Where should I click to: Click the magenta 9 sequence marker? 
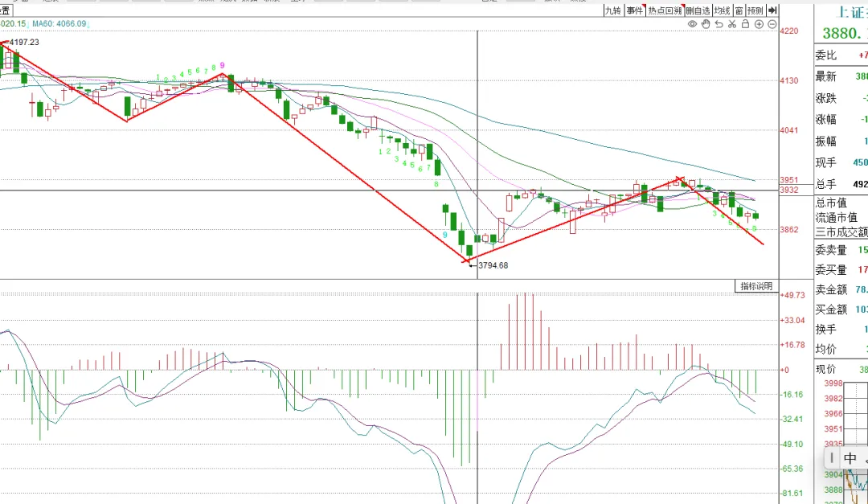pos(223,65)
